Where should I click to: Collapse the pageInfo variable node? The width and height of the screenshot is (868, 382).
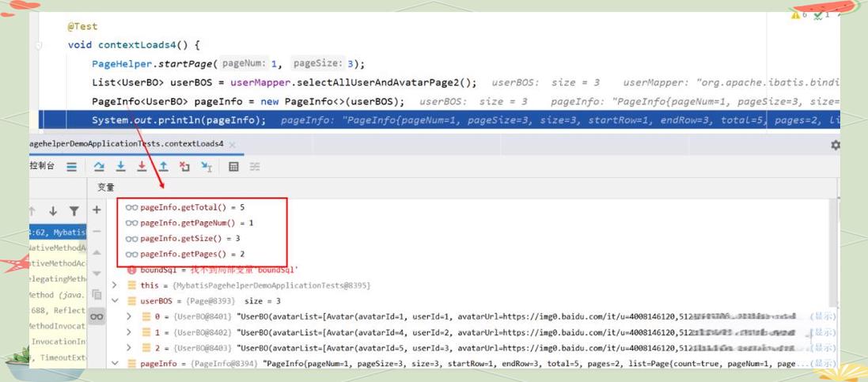(115, 364)
